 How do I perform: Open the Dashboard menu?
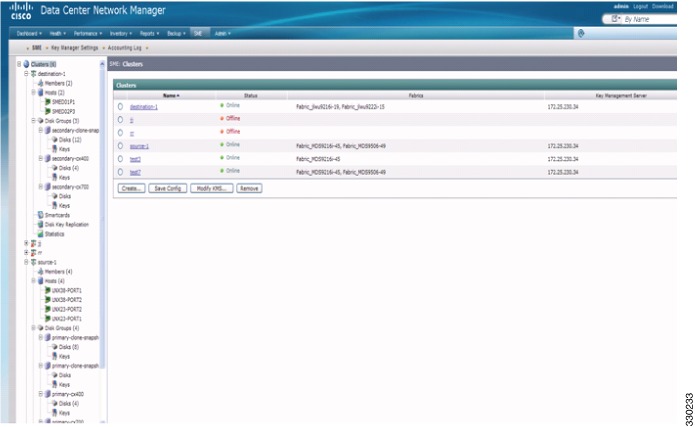29,34
